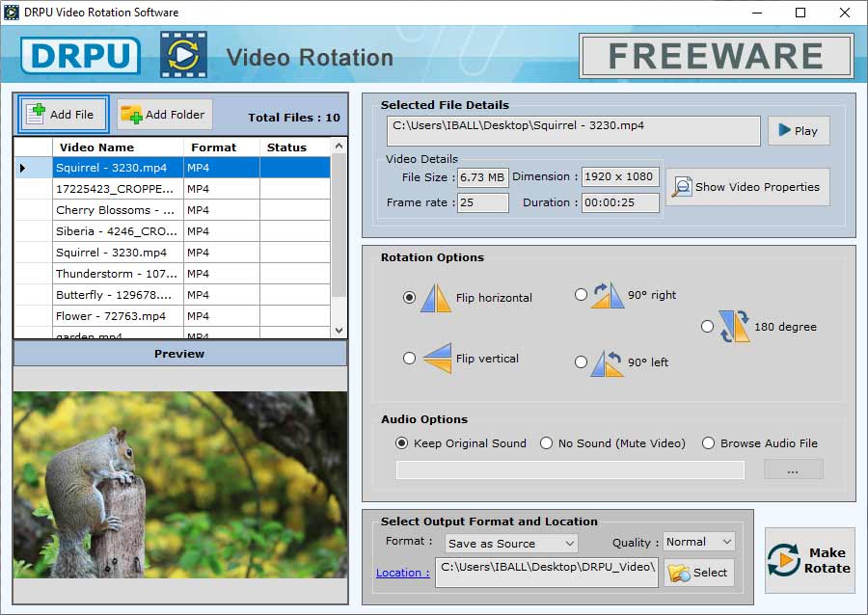Click the DRPU logo
Image resolution: width=868 pixels, height=615 pixels.
point(80,55)
